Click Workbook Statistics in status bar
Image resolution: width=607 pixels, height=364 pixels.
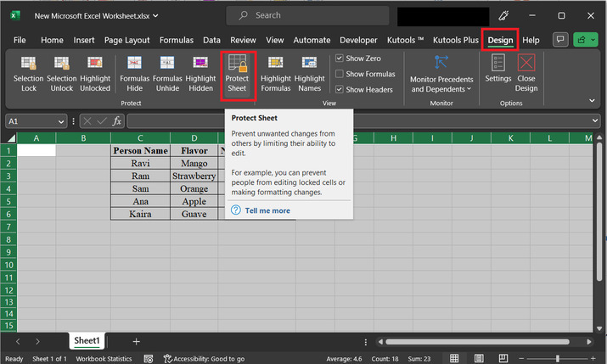pos(104,359)
